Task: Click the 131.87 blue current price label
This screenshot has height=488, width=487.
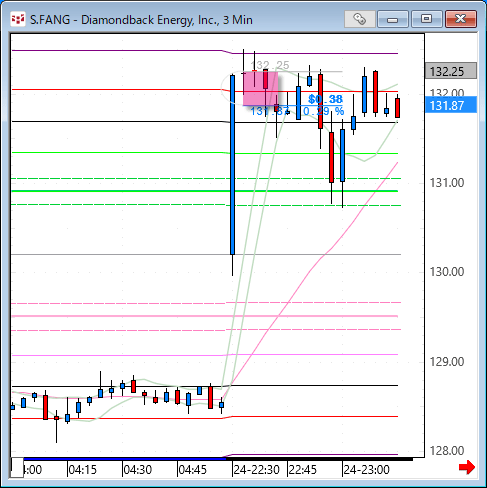Action: coord(451,105)
